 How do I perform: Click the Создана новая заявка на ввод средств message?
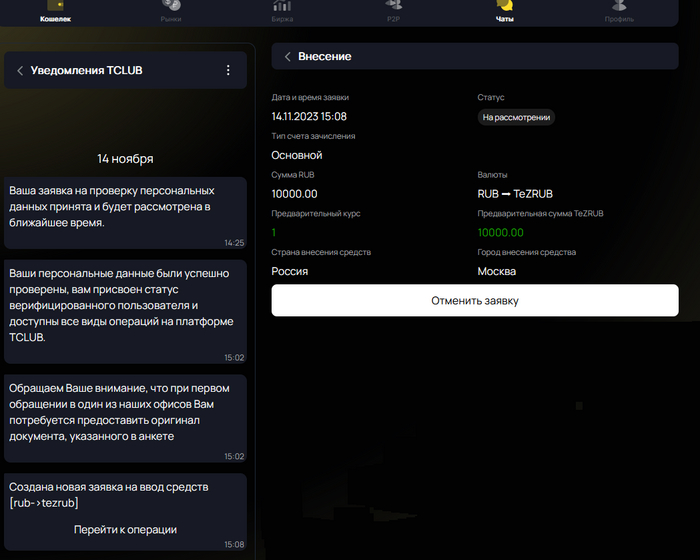click(x=125, y=512)
